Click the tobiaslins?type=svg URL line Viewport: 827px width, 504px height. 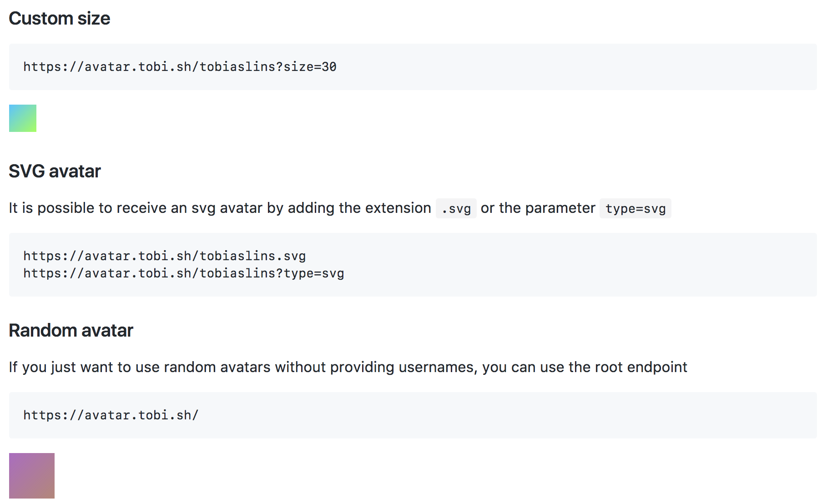[x=183, y=273]
